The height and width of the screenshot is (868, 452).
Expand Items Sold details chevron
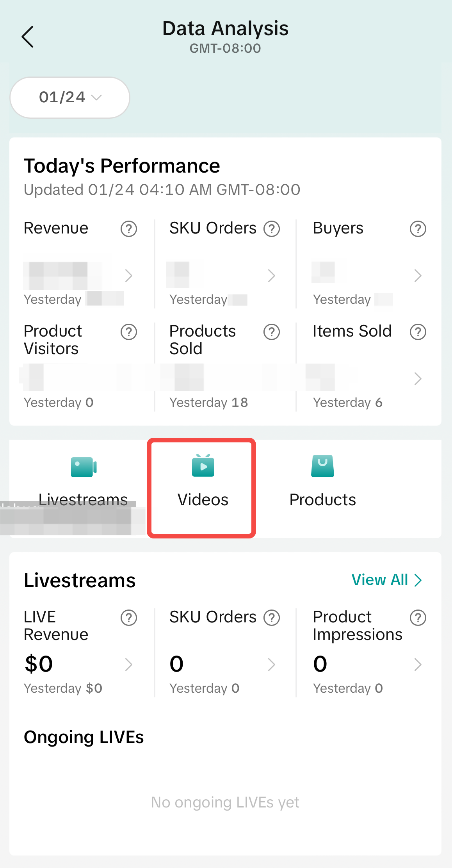click(x=418, y=379)
